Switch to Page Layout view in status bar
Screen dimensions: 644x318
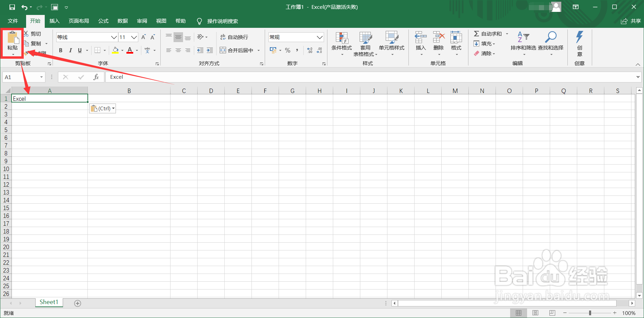535,313
